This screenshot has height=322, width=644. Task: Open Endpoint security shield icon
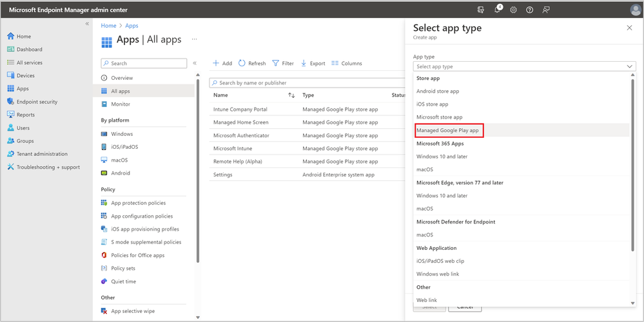[x=11, y=102]
